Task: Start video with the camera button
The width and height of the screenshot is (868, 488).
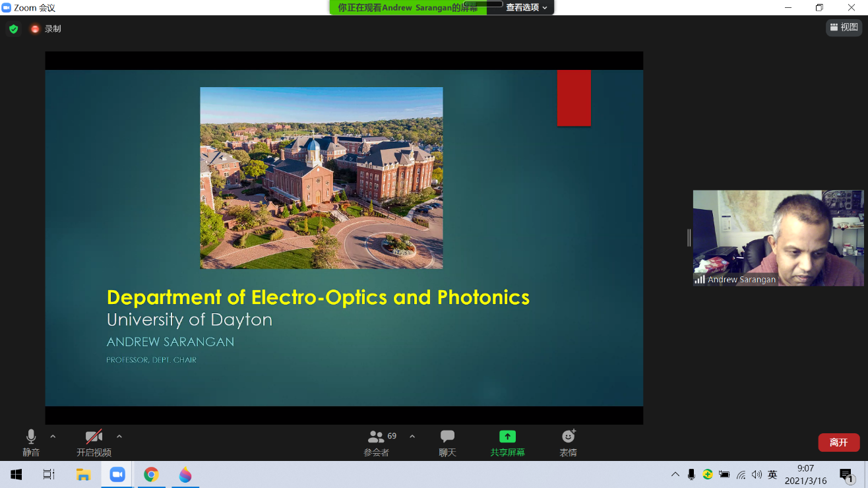Action: click(x=94, y=442)
